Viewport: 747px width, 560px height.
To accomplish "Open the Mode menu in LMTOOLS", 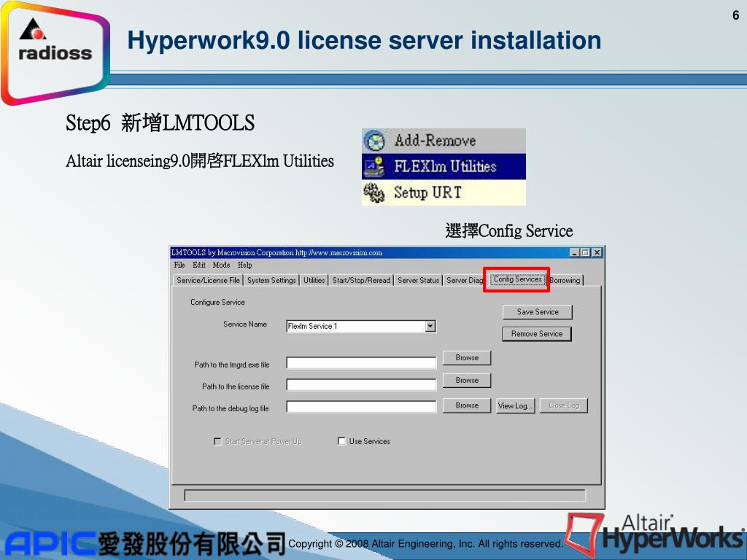I will tap(221, 265).
